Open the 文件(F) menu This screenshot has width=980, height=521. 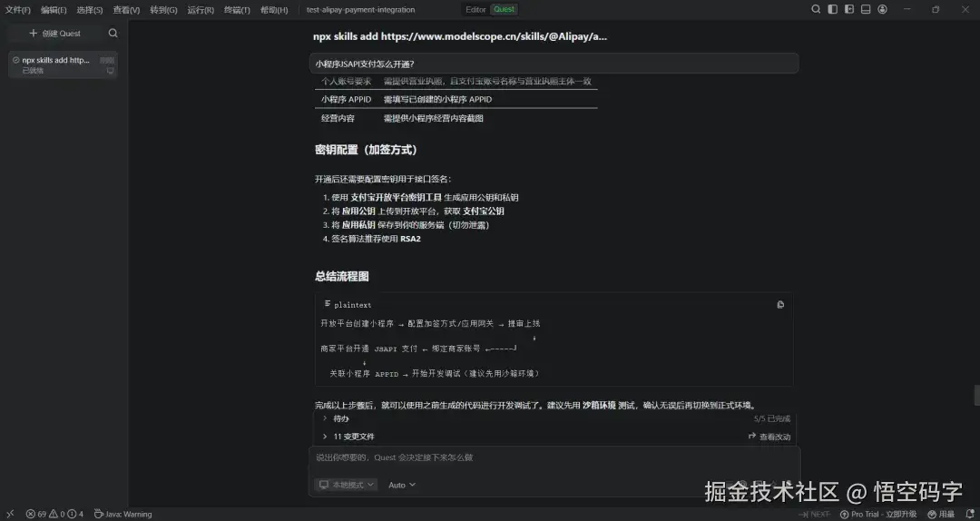click(17, 10)
